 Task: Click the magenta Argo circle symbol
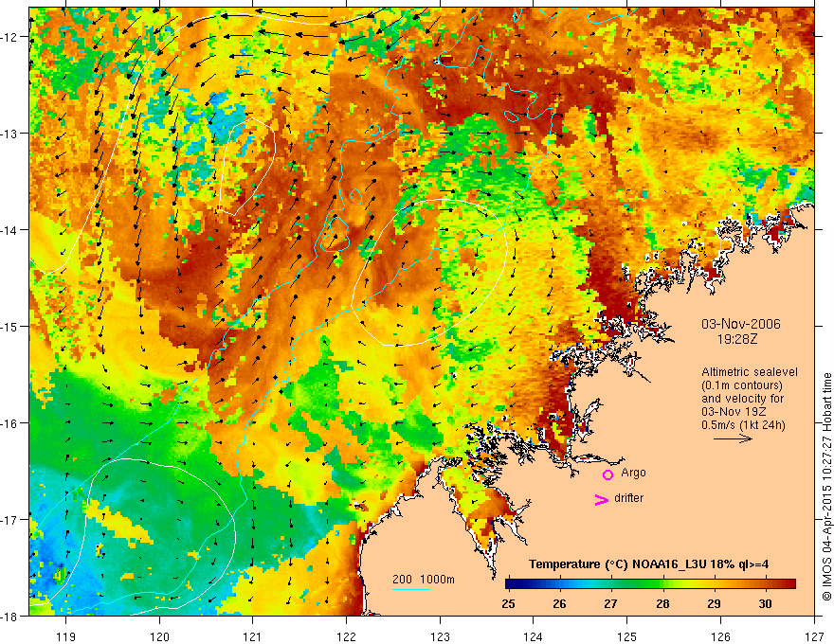(607, 474)
